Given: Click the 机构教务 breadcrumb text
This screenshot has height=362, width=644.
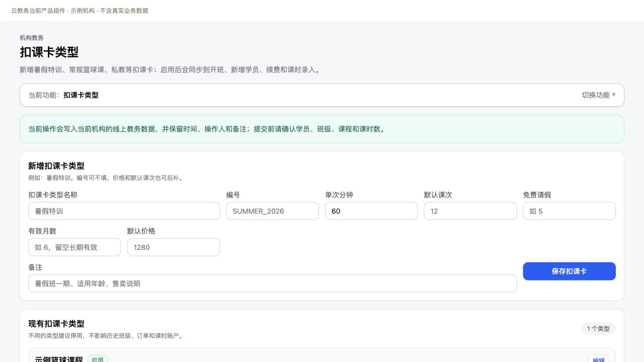Looking at the screenshot, I should pyautogui.click(x=32, y=38).
